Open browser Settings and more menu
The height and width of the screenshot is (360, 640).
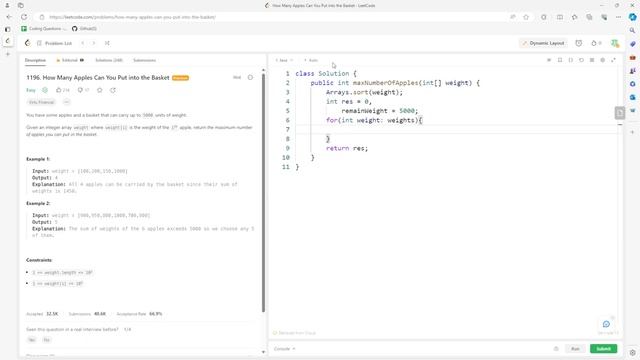pyautogui.click(x=618, y=17)
